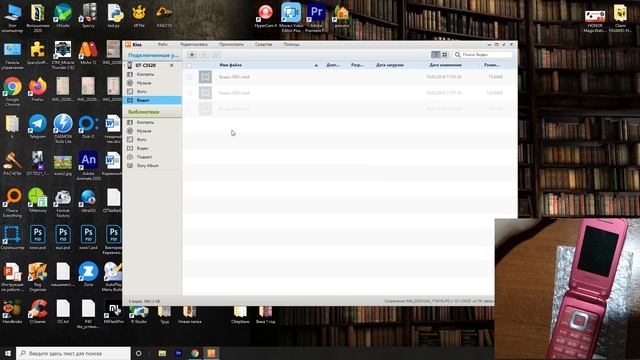Open Telegram desktop shortcut

pos(38,127)
